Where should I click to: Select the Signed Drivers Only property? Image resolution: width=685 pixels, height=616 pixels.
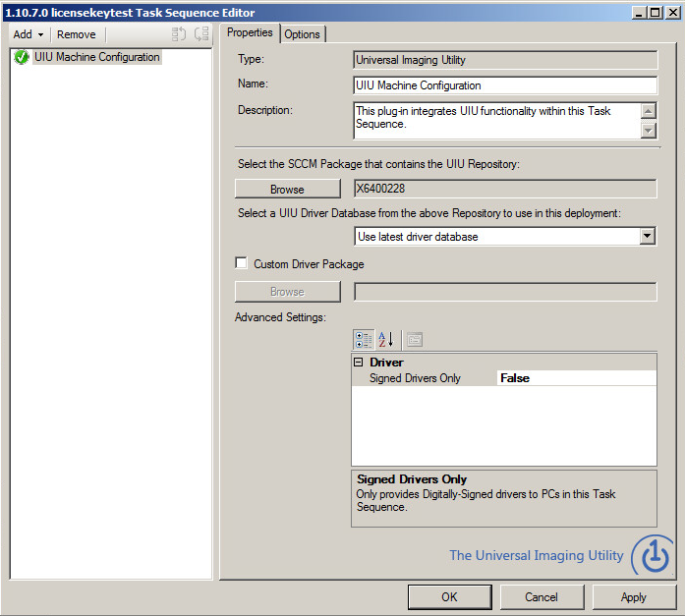click(x=415, y=378)
